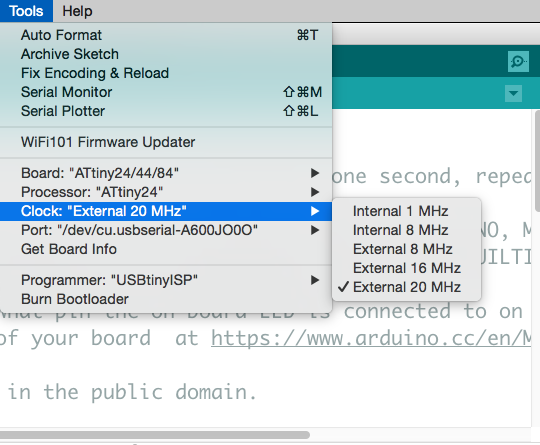540x445 pixels.
Task: Select External 16 MHz clock
Action: click(406, 268)
